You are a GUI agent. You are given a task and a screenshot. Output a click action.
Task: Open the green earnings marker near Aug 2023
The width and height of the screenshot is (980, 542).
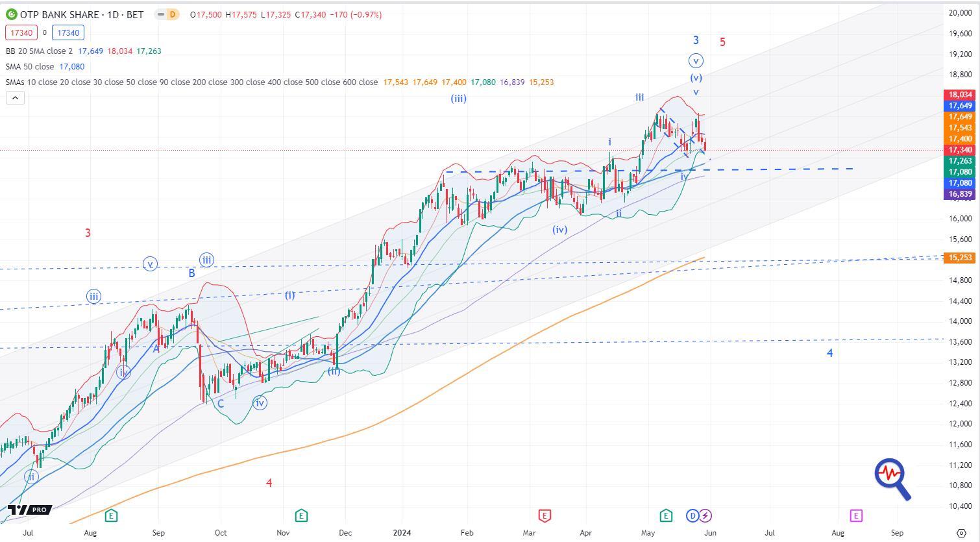[x=111, y=516]
